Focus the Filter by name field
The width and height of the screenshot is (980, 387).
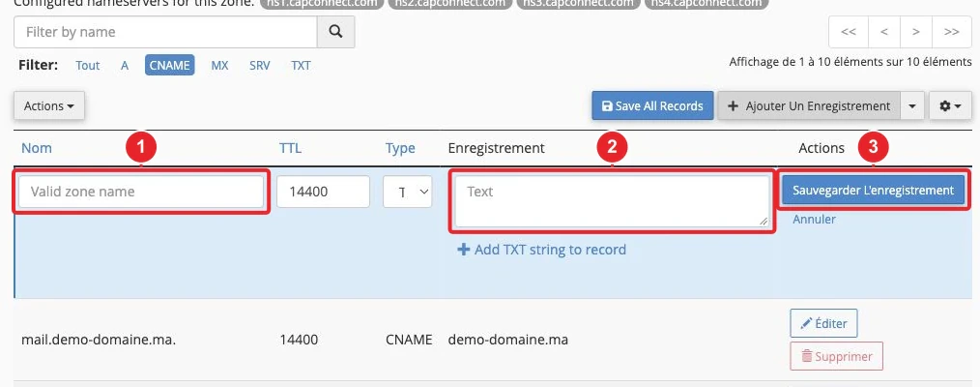(165, 32)
